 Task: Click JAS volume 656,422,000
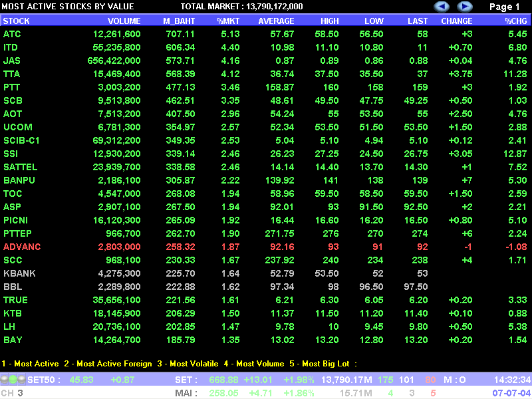click(x=114, y=61)
